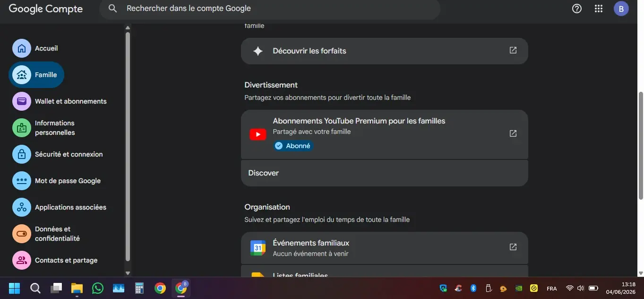Open Applications associées

(60, 207)
